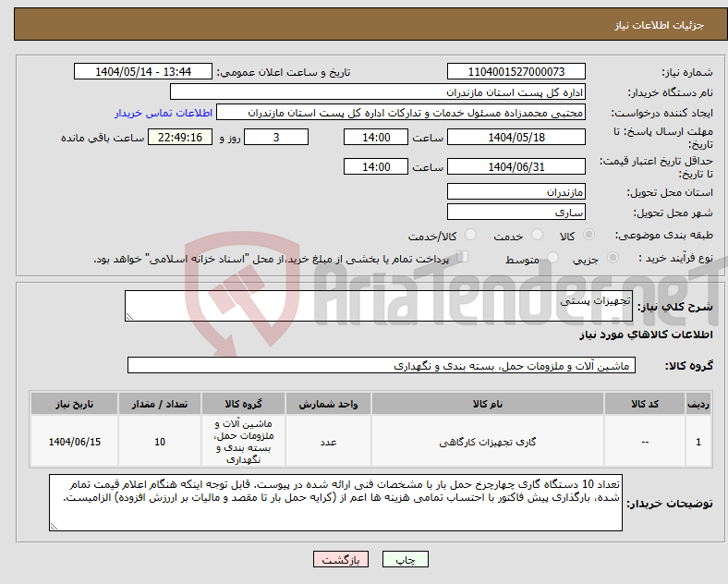Click the announcement date field 1404/05/14 - 13:44

pos(143,71)
